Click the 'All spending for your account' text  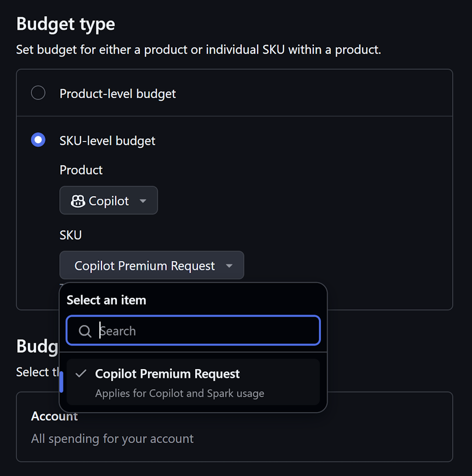pos(112,439)
